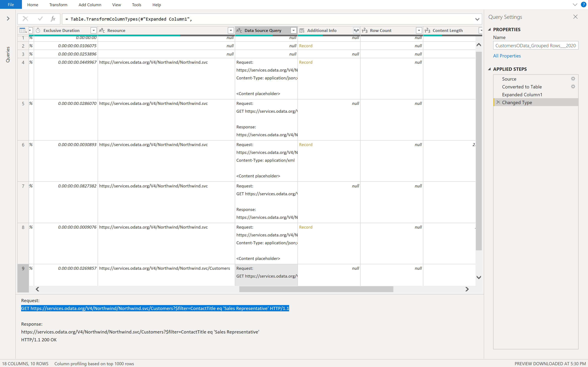Screen dimensions: 588x367
Task: Click the Source step in Applied Steps
Action: click(x=509, y=79)
